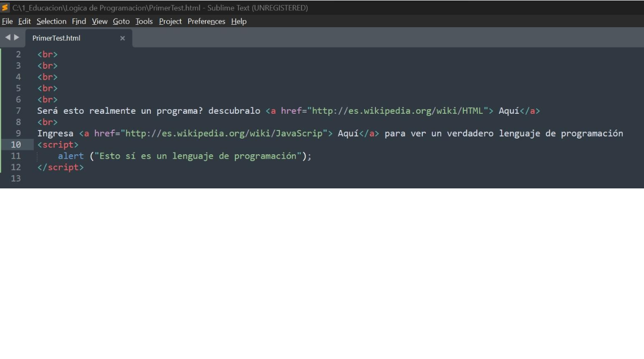Click line number 9 in gutter
Viewport: 644px width, 359px height.
coord(18,134)
